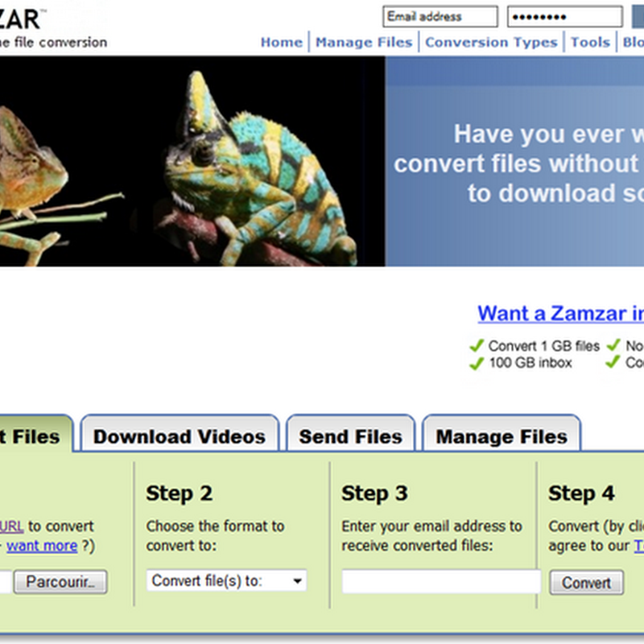Focus the Email address login field
This screenshot has width=644, height=644.
pyautogui.click(x=440, y=16)
